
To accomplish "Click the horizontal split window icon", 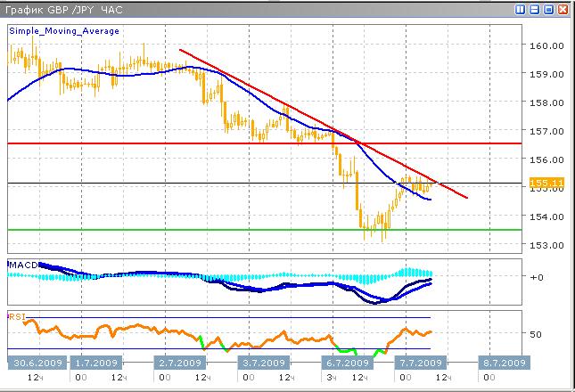I will (535, 8).
